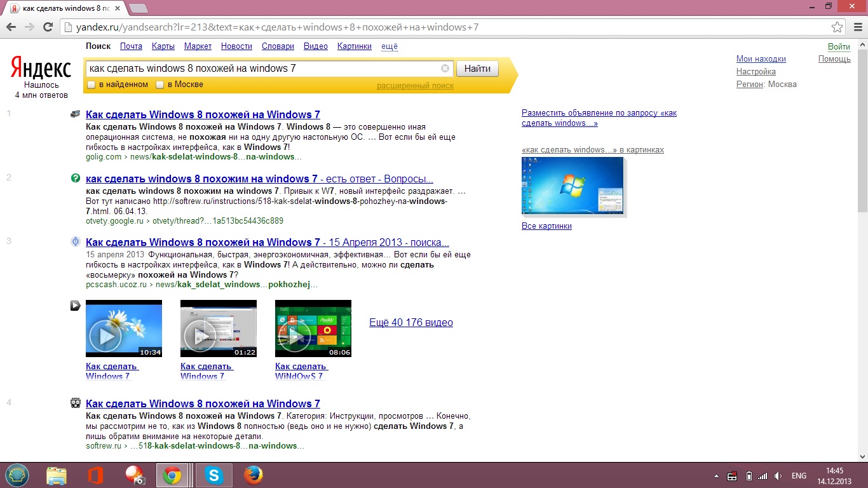
Task: Play the 08:06 video thumbnail
Action: pos(313,329)
